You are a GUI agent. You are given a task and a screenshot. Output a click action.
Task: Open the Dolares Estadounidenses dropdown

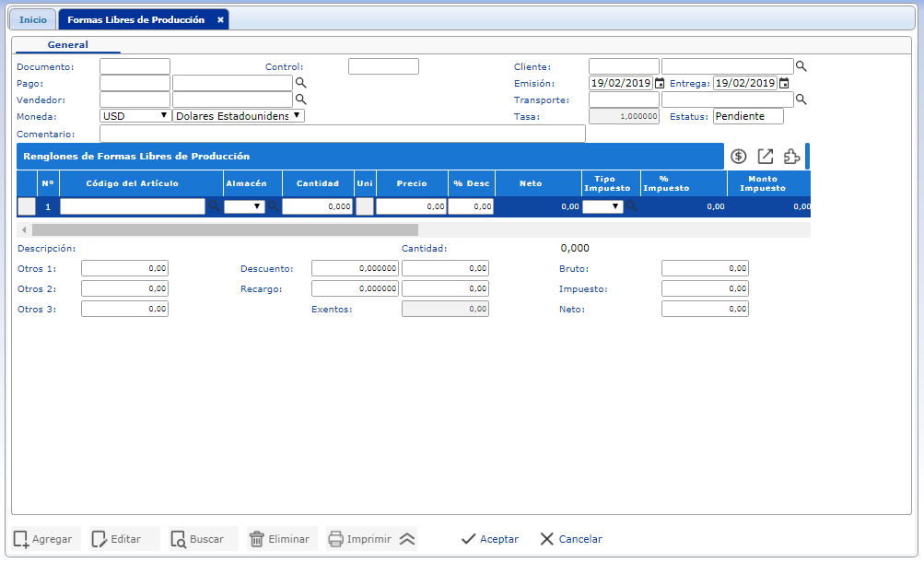coord(238,116)
